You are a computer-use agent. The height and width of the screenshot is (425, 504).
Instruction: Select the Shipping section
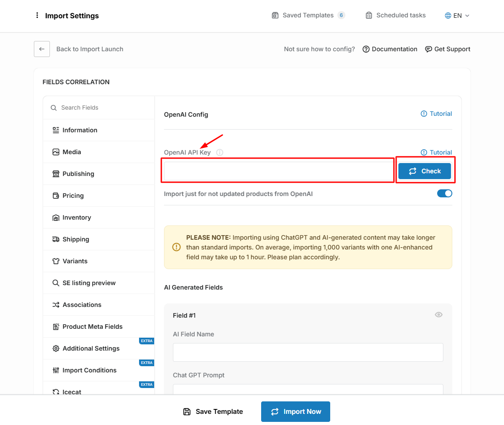click(x=98, y=239)
